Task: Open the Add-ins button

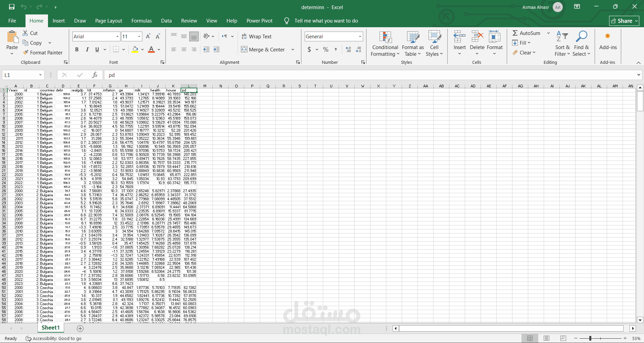Action: click(x=608, y=41)
